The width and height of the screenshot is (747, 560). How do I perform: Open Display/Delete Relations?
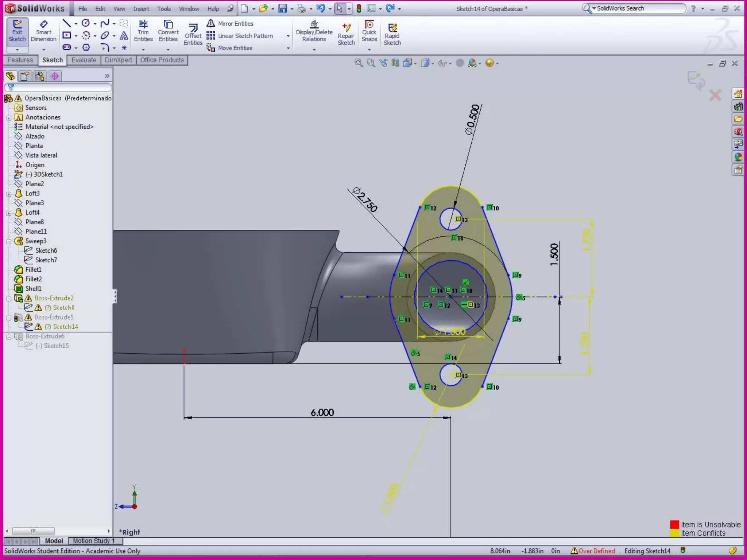(x=314, y=31)
